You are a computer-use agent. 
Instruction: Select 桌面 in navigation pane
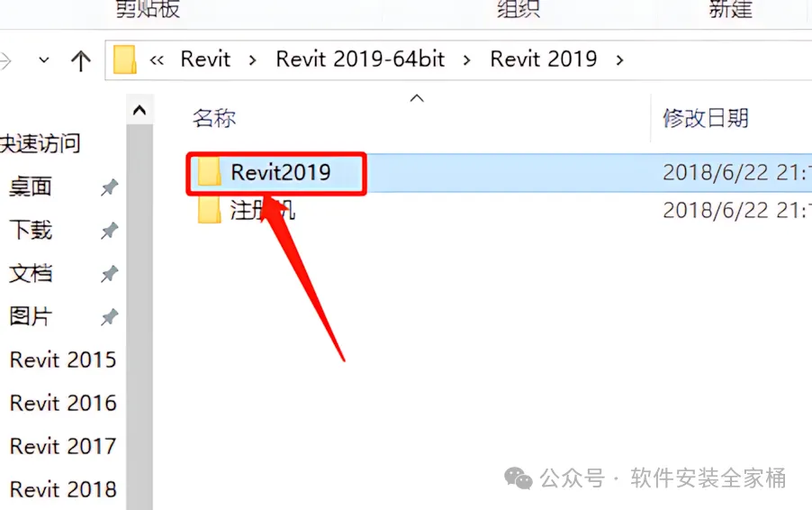(x=31, y=187)
